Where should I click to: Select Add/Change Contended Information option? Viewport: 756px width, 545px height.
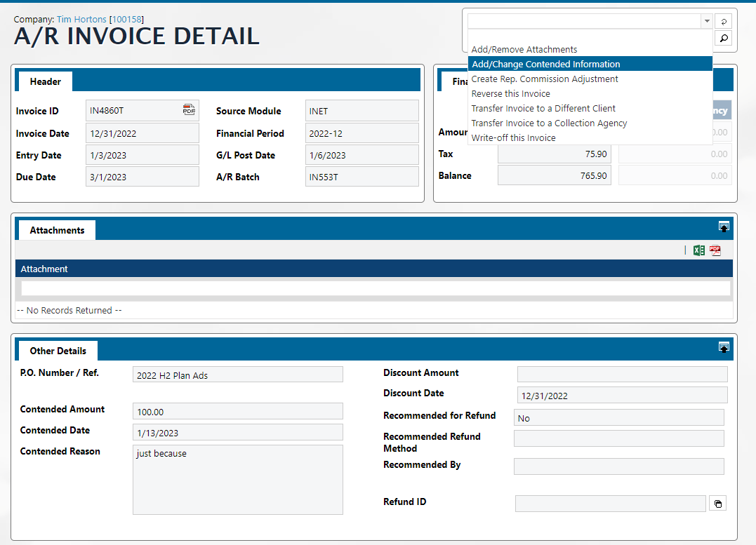click(545, 65)
